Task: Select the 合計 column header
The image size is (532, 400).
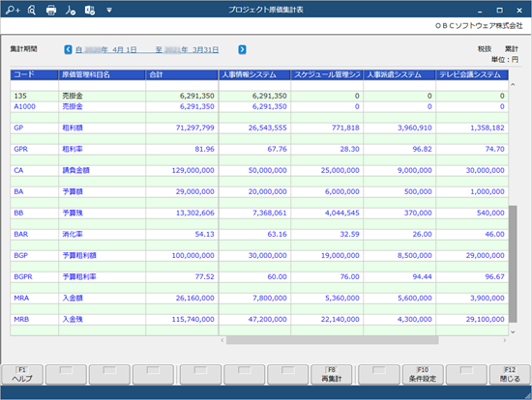Action: point(182,75)
